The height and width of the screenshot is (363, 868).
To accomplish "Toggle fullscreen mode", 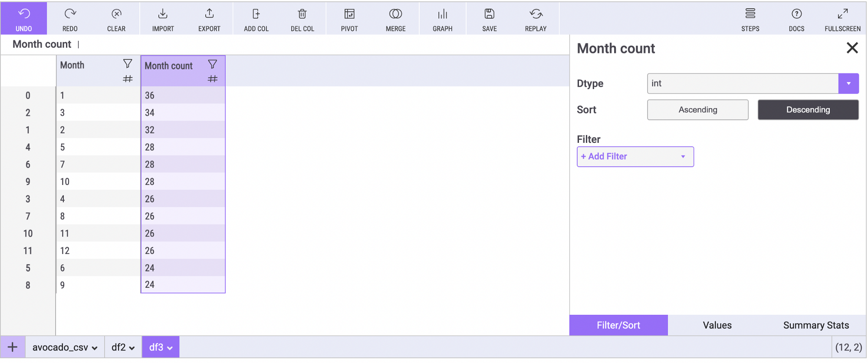I will click(x=842, y=14).
